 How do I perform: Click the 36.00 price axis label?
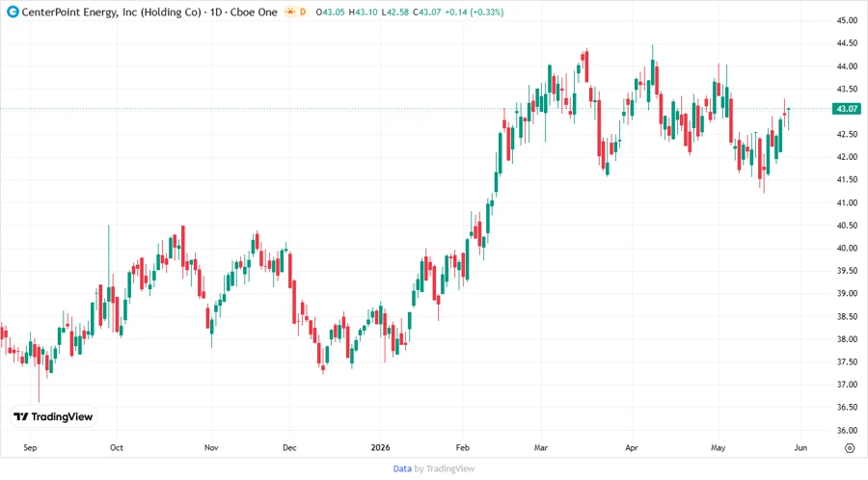[847, 430]
